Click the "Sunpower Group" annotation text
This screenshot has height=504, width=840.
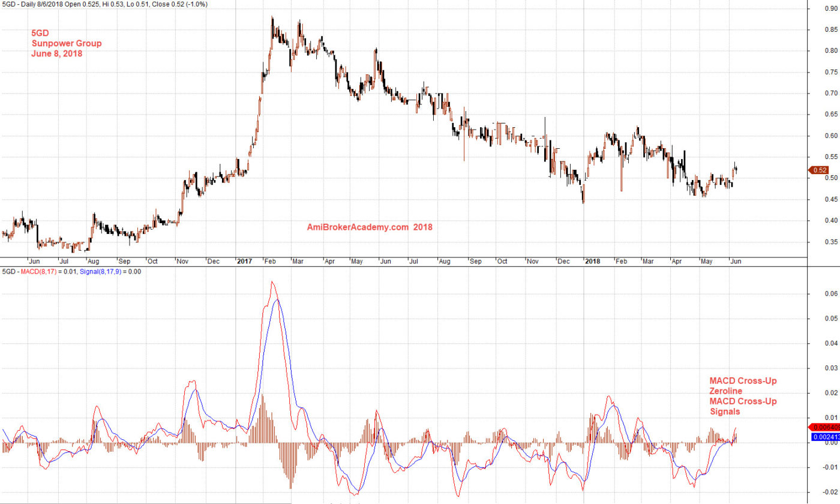(66, 43)
